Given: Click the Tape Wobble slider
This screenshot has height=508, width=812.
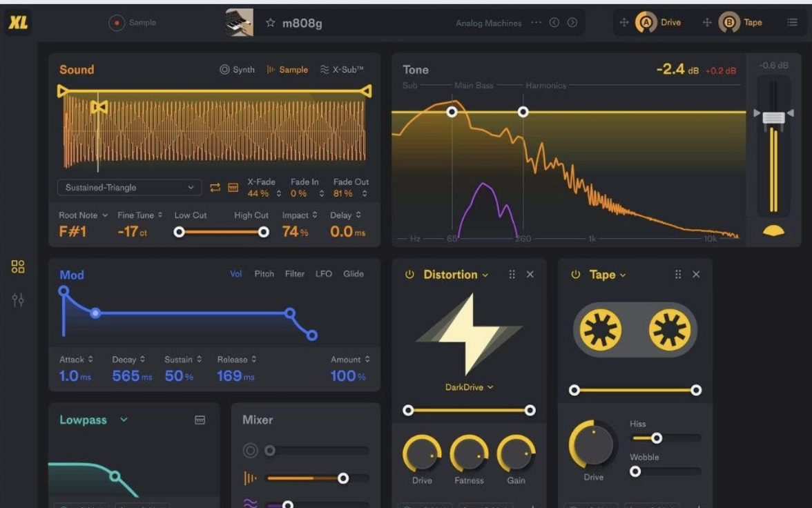Looking at the screenshot, I should [666, 471].
